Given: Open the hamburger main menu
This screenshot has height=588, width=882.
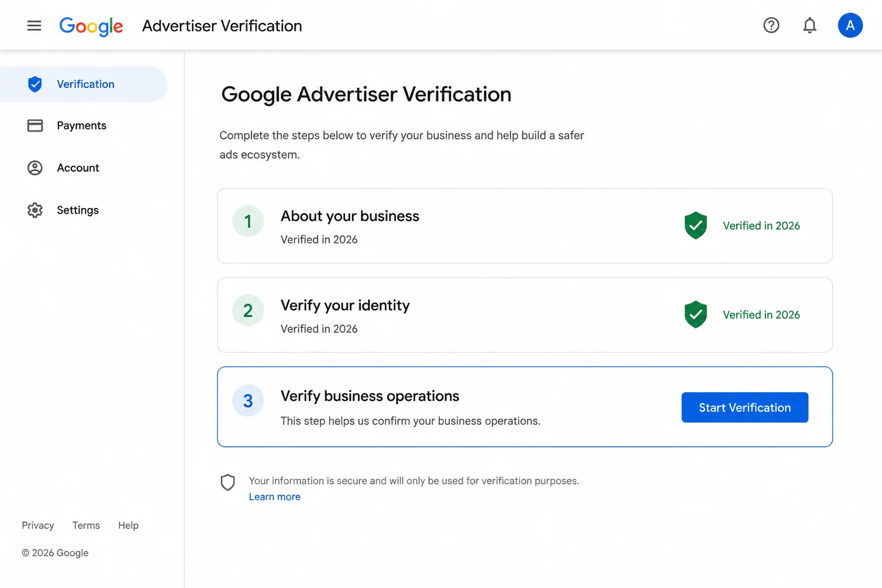Looking at the screenshot, I should point(34,25).
